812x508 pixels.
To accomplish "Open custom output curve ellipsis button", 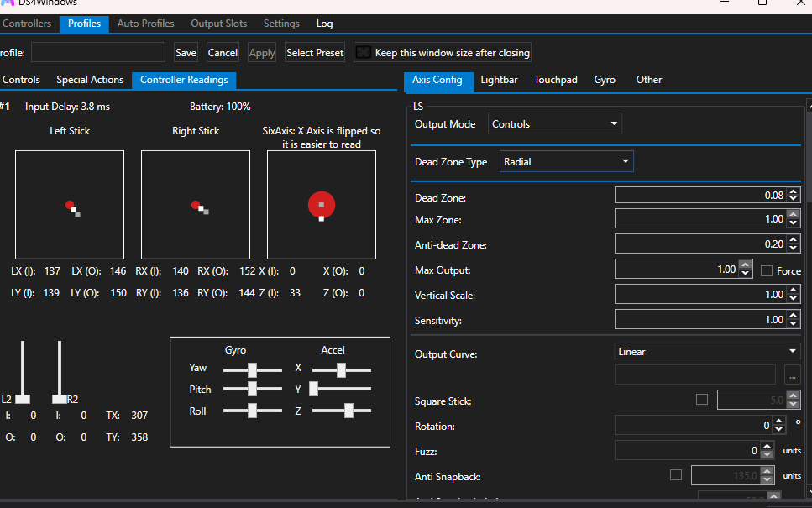I will [x=792, y=375].
